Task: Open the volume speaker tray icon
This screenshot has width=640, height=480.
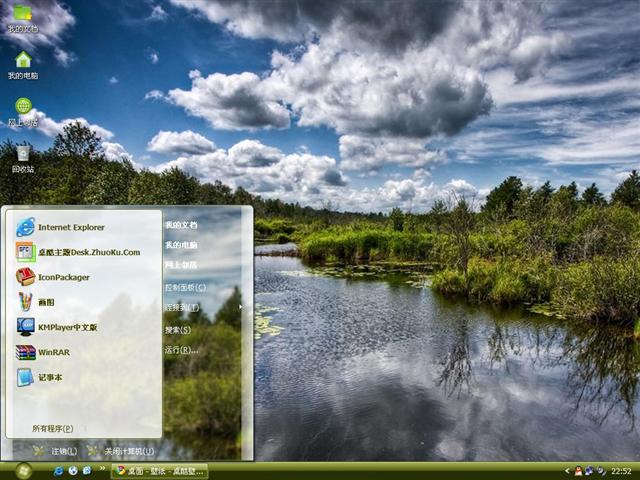Action: pyautogui.click(x=601, y=471)
